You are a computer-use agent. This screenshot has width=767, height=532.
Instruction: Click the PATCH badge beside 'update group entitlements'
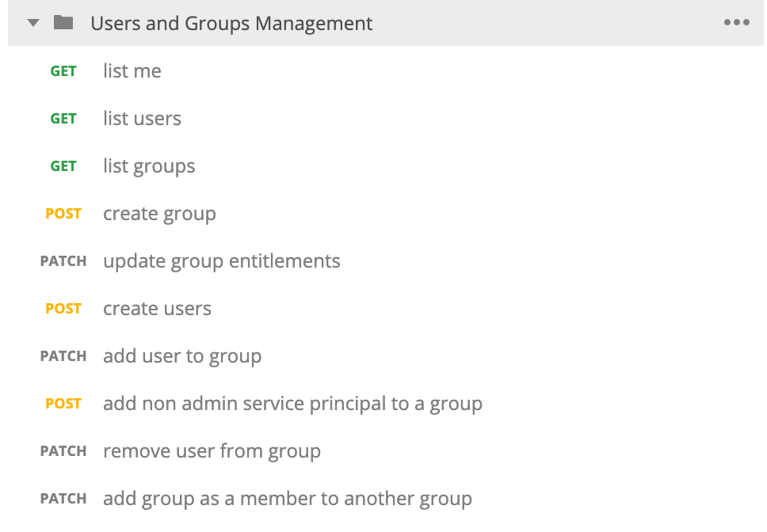[63, 261]
